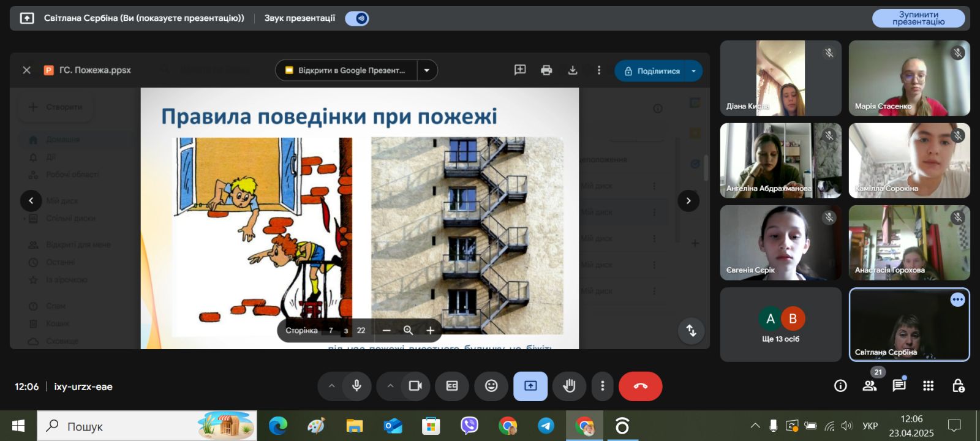Click the slide title Правила поведінки при пожежі
Image resolution: width=980 pixels, height=441 pixels.
pyautogui.click(x=329, y=116)
